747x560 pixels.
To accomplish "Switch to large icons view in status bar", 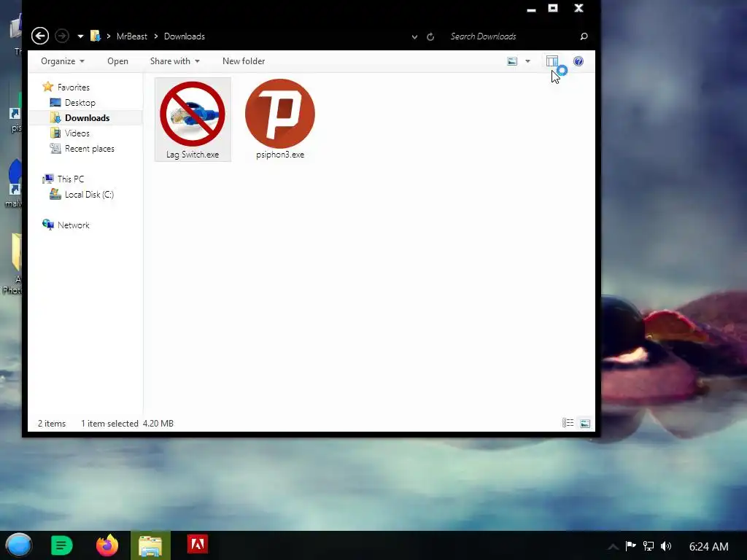I will tap(585, 423).
